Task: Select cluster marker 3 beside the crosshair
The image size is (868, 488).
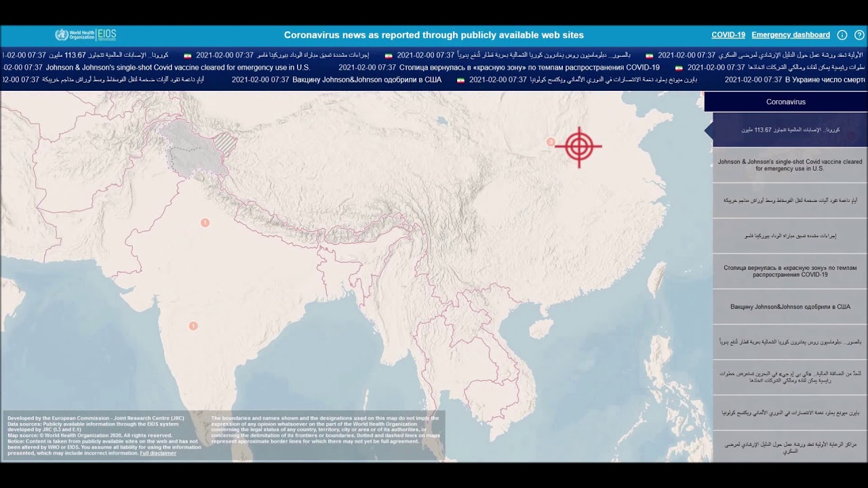Action: point(551,142)
